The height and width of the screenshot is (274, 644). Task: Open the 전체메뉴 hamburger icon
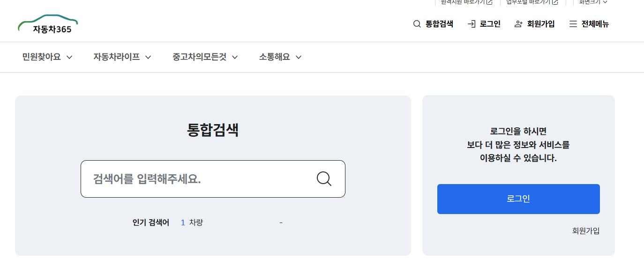573,23
